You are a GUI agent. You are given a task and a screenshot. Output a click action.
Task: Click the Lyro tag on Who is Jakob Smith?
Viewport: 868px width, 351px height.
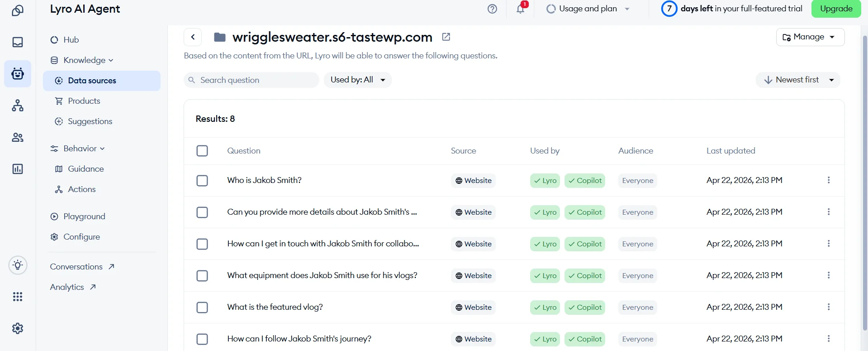point(545,181)
